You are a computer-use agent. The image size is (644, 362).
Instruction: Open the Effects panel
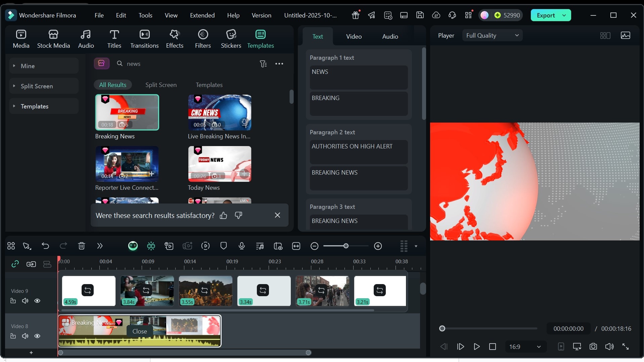[175, 39]
